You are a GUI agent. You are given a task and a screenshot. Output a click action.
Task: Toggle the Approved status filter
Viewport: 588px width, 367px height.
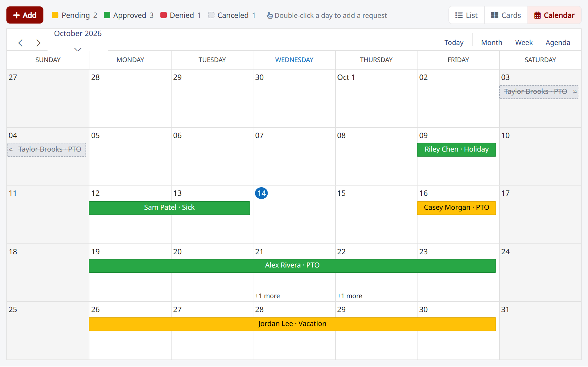129,15
